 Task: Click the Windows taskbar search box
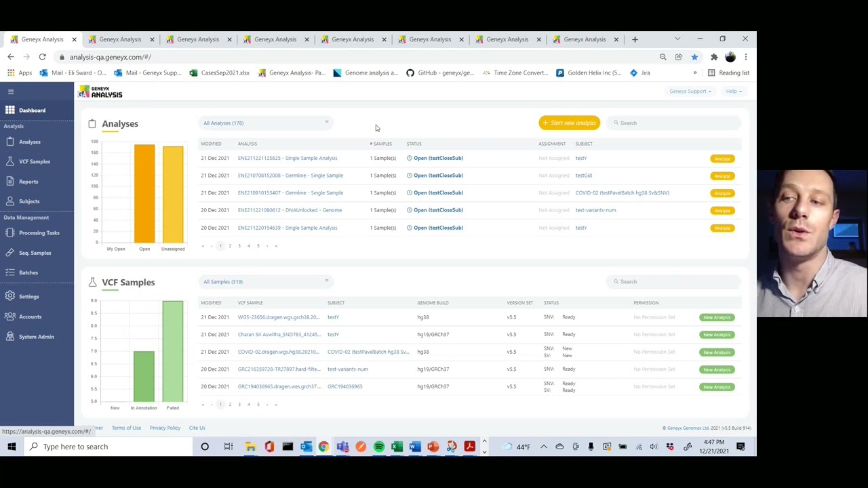coord(108,447)
